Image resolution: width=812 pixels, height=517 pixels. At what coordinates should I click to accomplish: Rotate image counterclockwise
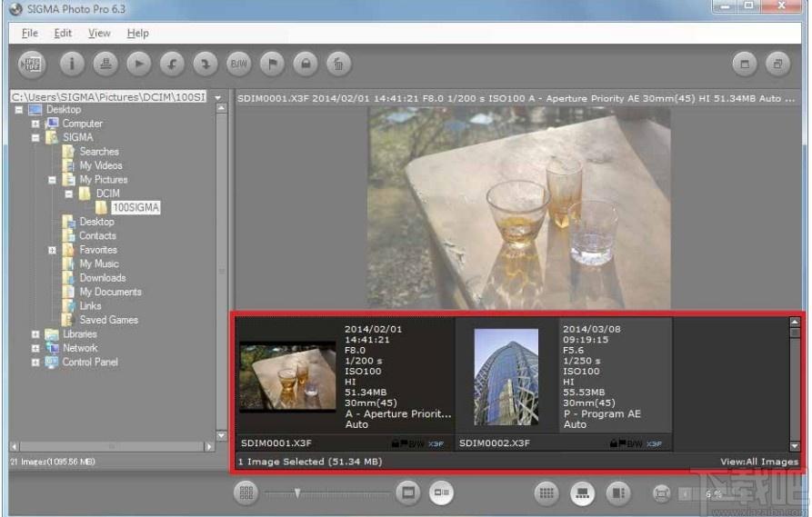[173, 65]
